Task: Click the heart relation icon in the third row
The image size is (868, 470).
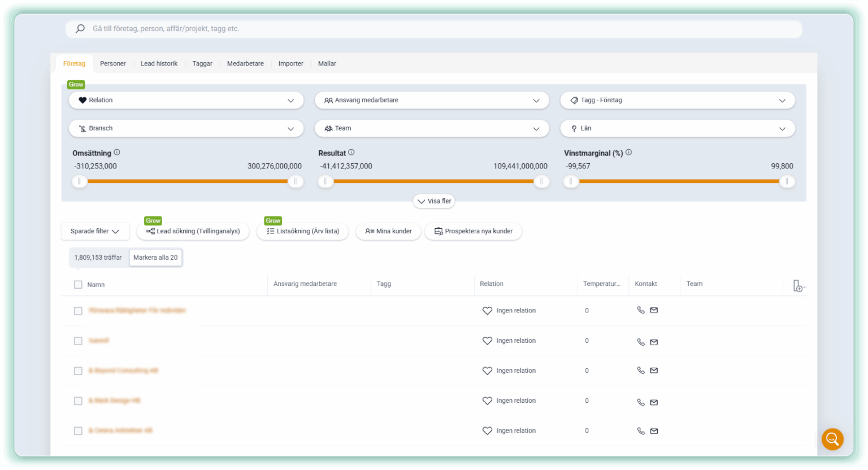Action: [487, 371]
